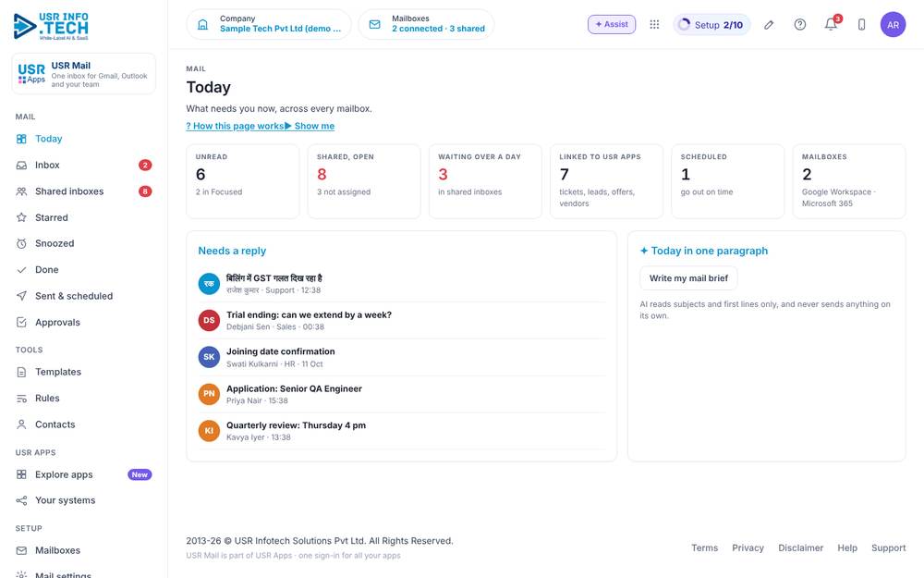Click the Terms footer link
Image resolution: width=924 pixels, height=578 pixels.
(x=705, y=547)
